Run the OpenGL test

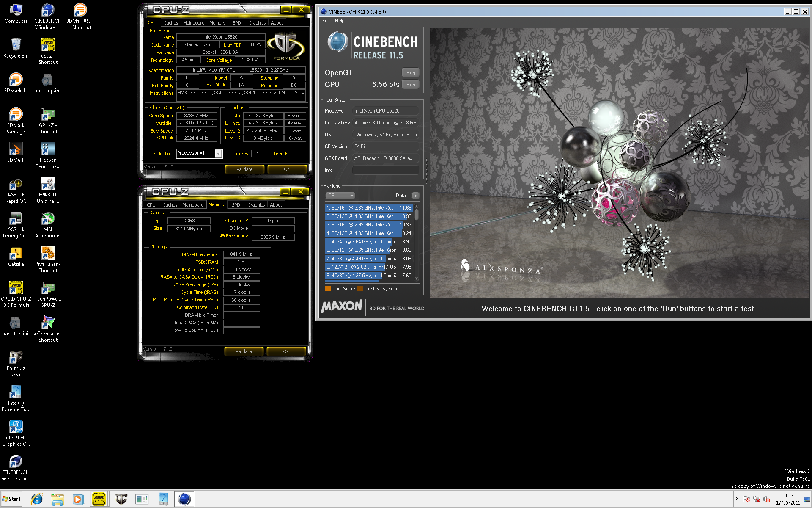point(411,73)
